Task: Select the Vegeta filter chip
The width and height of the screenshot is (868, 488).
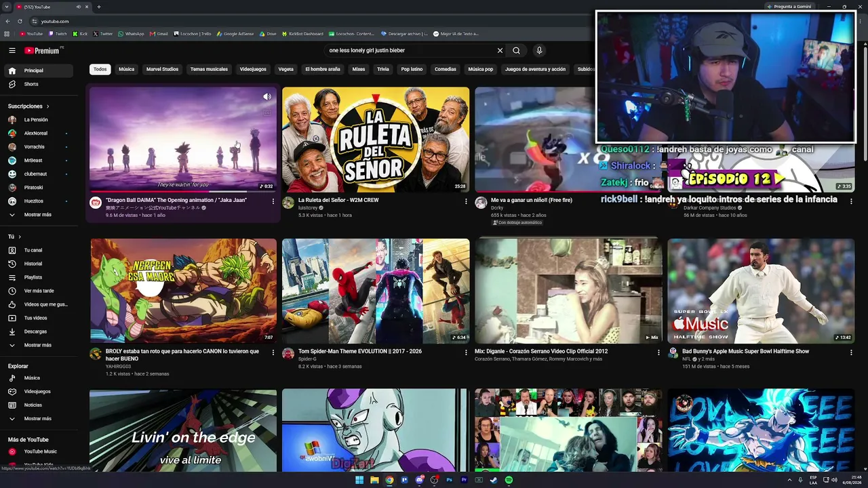Action: (286, 69)
